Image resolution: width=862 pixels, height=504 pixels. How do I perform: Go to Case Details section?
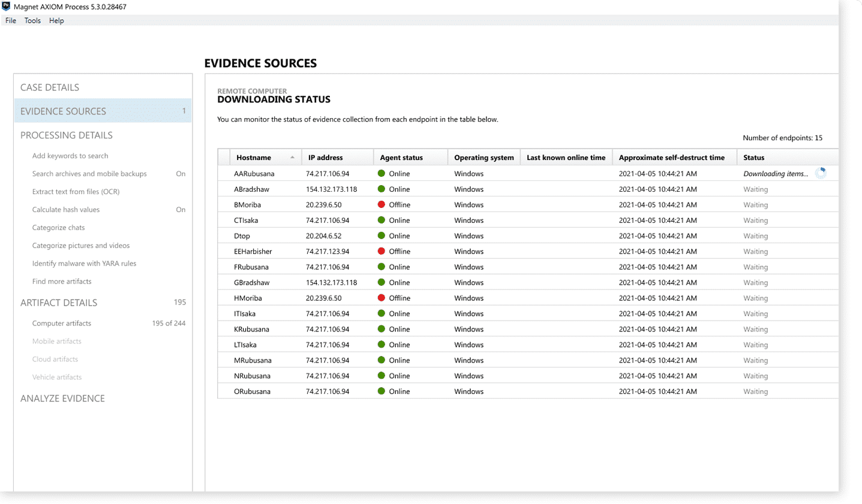(50, 87)
